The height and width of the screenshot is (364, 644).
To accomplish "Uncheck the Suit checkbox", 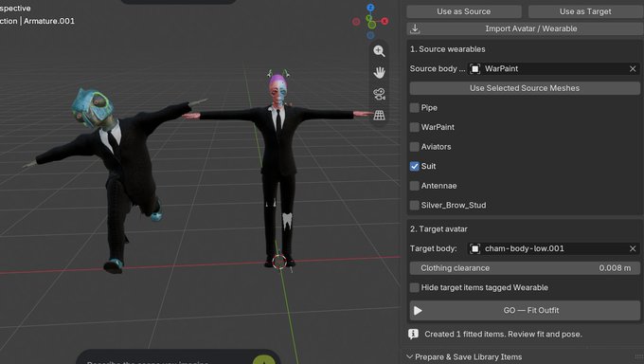I will tap(415, 166).
